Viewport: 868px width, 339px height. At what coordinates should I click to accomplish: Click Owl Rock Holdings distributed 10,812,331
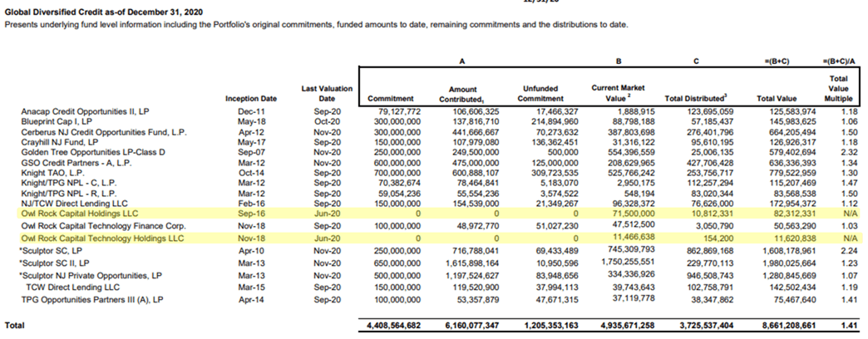tap(713, 213)
